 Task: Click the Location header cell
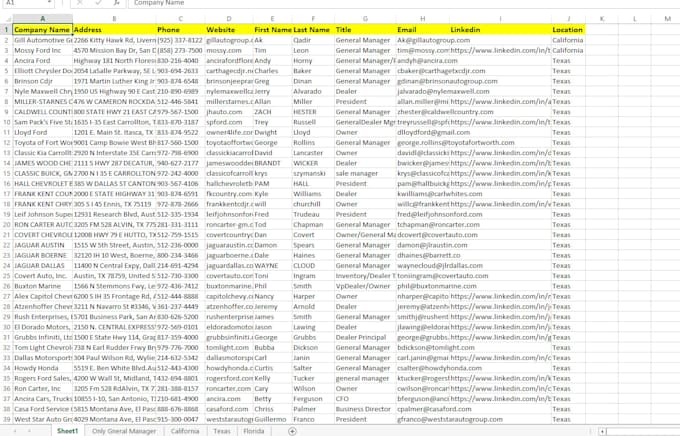tap(568, 30)
